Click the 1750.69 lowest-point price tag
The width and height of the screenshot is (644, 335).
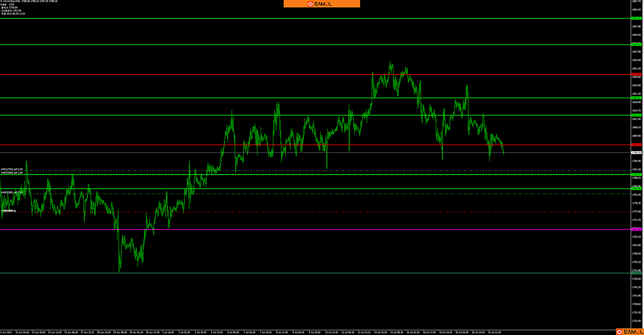point(636,273)
